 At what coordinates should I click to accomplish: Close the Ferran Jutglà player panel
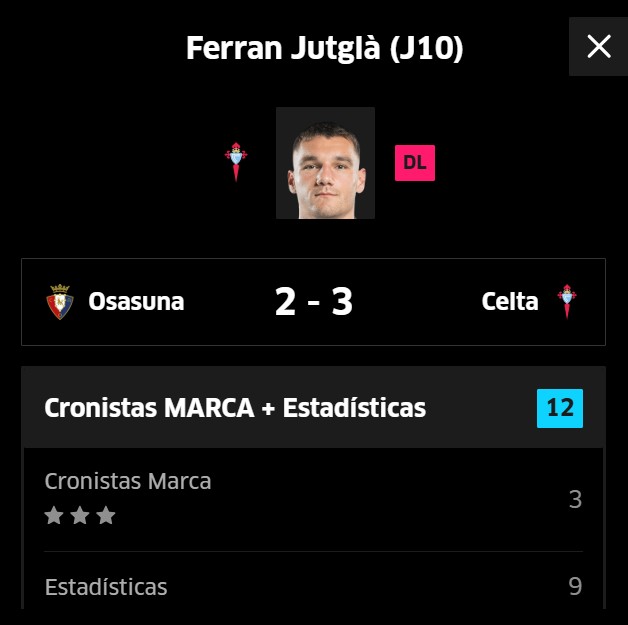pyautogui.click(x=598, y=46)
